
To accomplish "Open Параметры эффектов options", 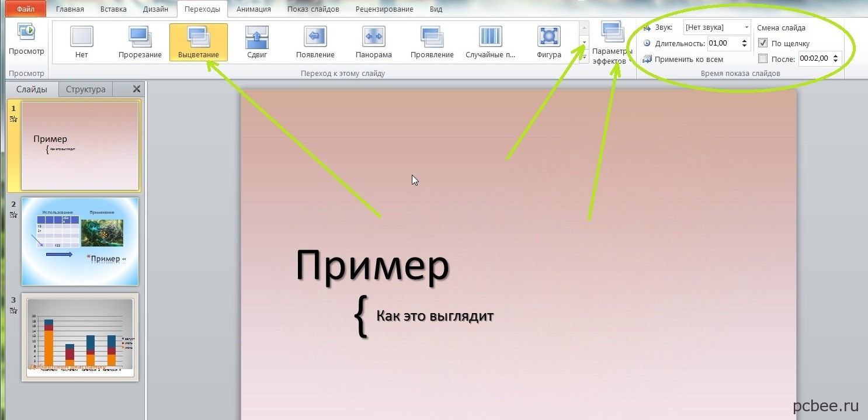I will (x=613, y=44).
